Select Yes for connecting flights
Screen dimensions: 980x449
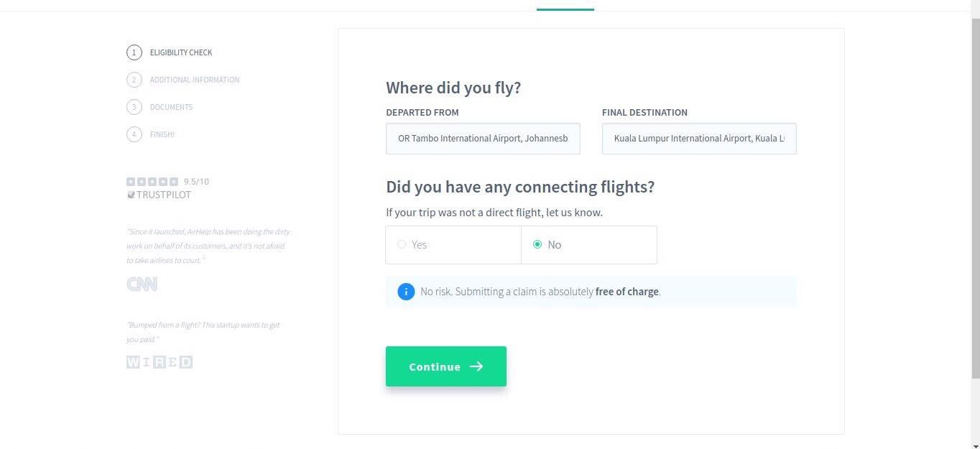pyautogui.click(x=402, y=244)
